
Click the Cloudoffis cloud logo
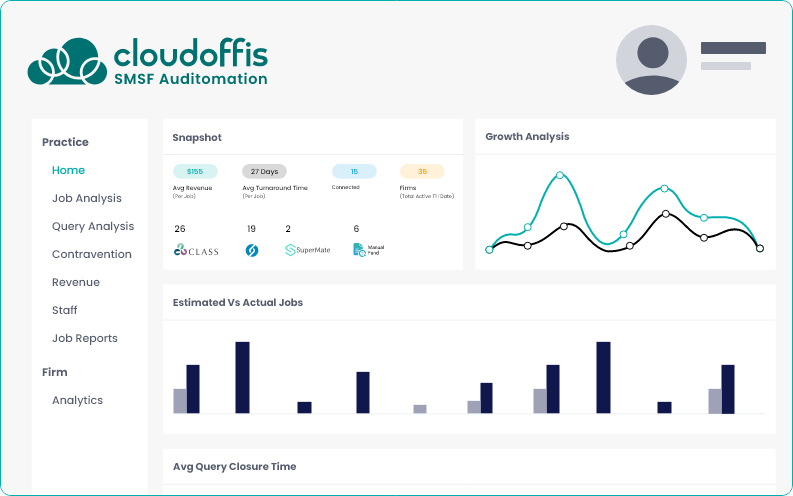pos(66,62)
